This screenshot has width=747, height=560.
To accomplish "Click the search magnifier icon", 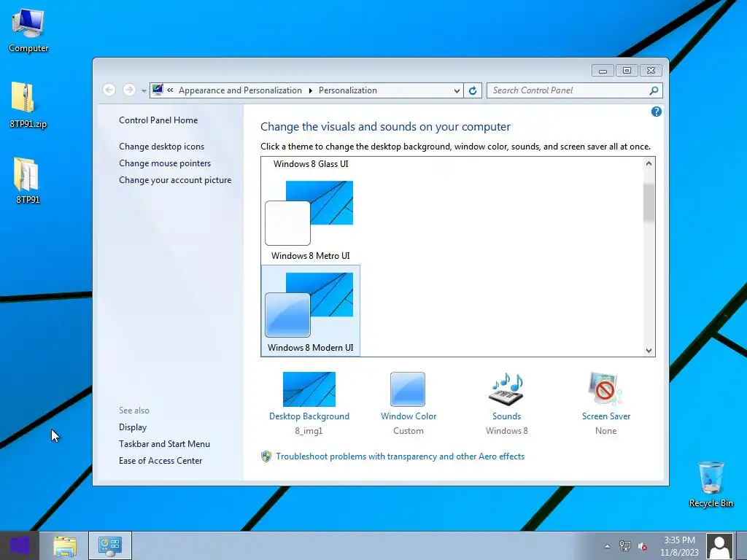I will coord(654,90).
